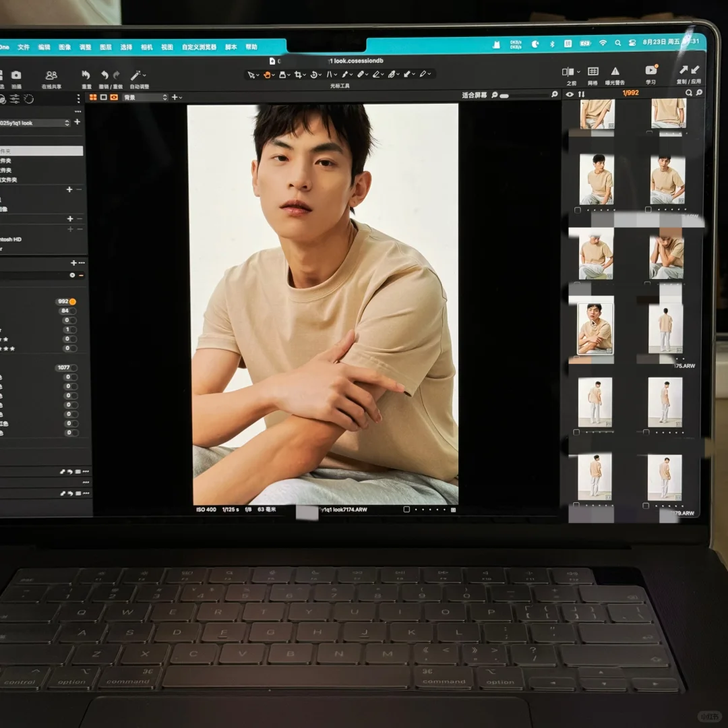Select the rotate straighten tool

[x=314, y=74]
